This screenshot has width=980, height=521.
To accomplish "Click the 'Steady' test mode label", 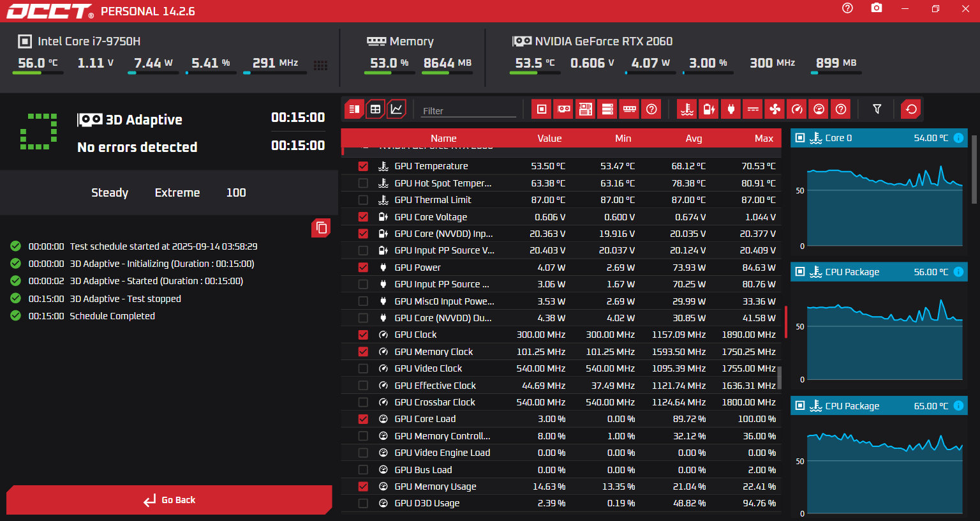I will [x=110, y=193].
